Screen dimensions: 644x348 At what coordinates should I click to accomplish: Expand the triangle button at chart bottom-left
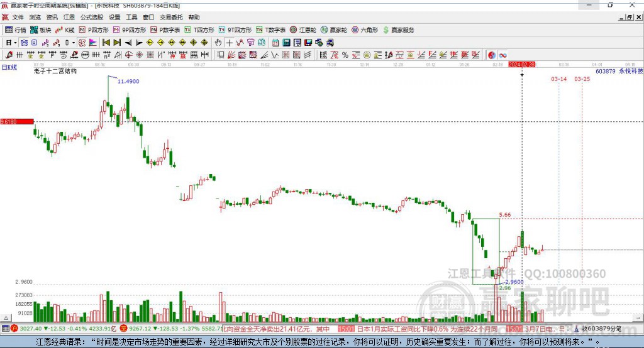click(6, 318)
